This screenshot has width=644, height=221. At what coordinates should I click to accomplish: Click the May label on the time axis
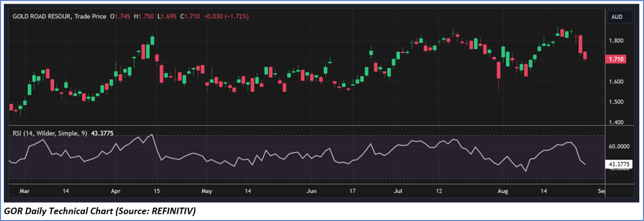207,191
